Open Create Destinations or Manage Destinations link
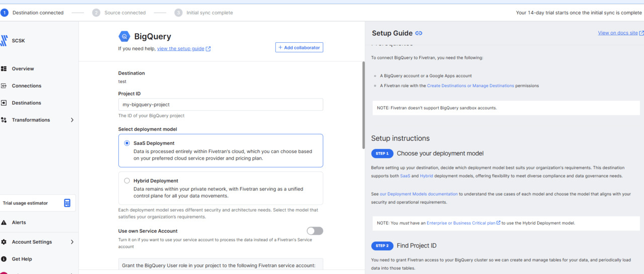The width and height of the screenshot is (644, 274). point(470,86)
